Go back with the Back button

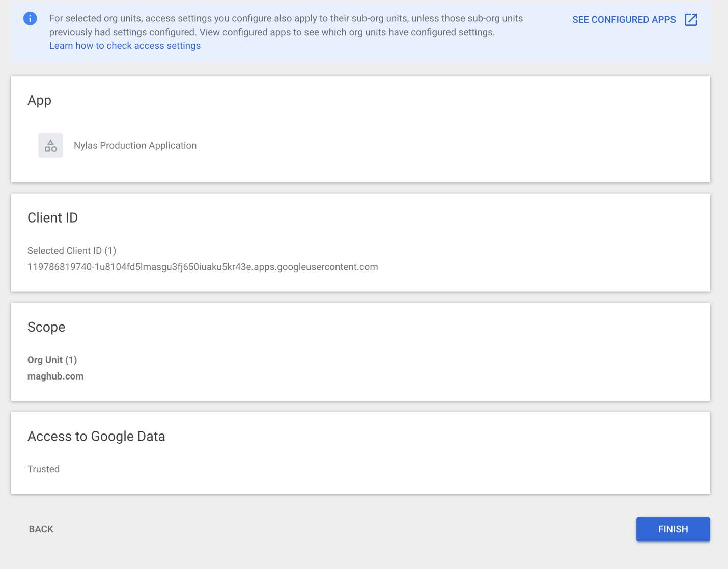click(41, 529)
